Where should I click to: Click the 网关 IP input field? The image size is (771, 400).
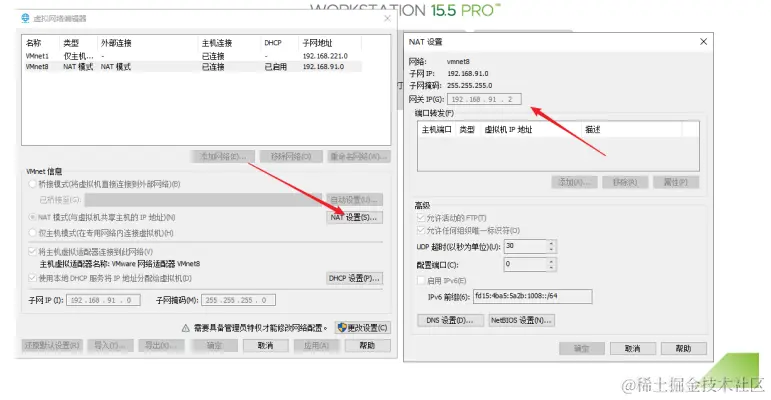(484, 99)
